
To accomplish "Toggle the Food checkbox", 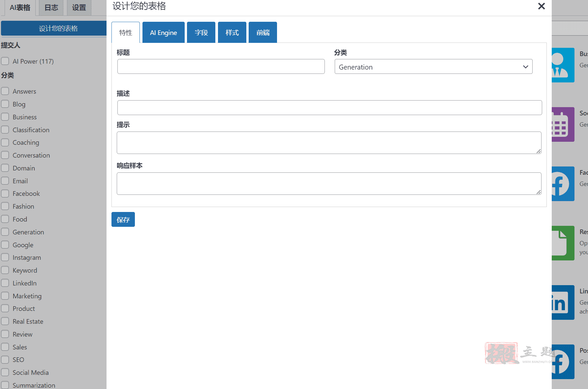I will tap(5, 219).
